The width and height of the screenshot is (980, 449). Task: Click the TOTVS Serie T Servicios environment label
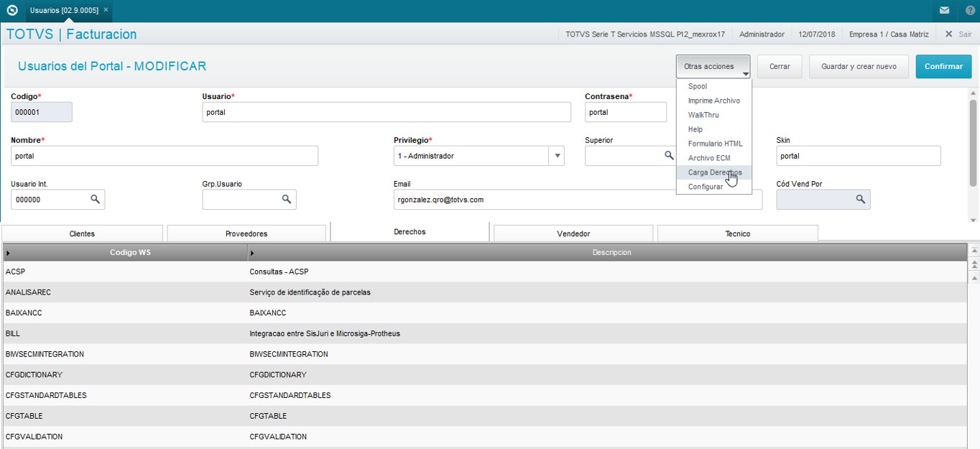(x=645, y=34)
